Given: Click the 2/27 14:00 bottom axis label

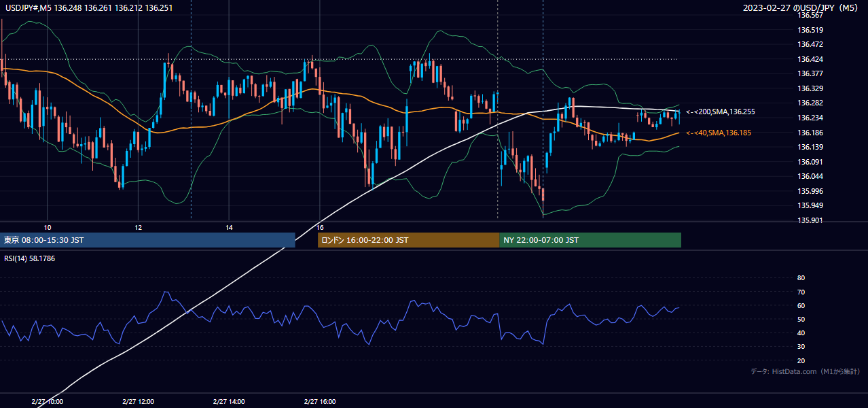Looking at the screenshot, I should 229,402.
